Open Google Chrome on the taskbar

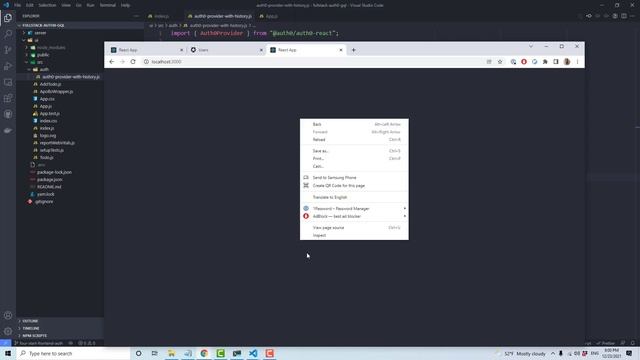(x=204, y=353)
